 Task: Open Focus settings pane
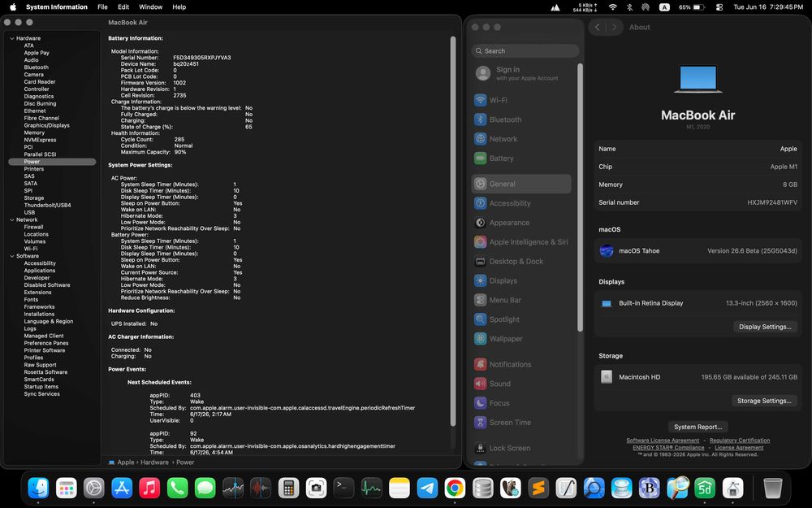pos(521,403)
